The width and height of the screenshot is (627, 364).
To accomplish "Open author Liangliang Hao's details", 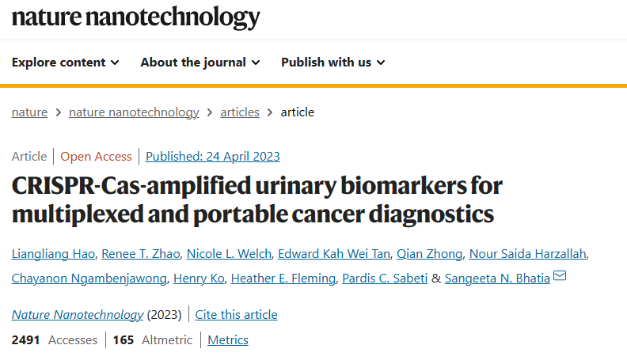I will [53, 254].
